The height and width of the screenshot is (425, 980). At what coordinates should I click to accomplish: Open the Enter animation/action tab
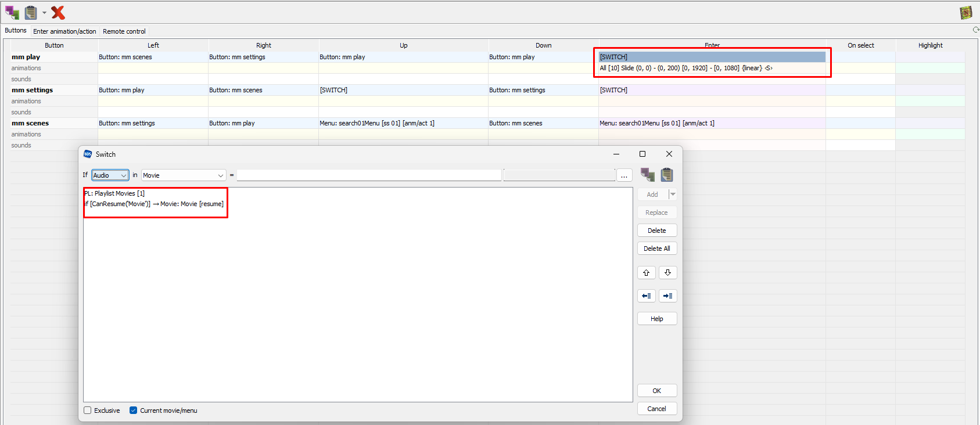click(64, 31)
